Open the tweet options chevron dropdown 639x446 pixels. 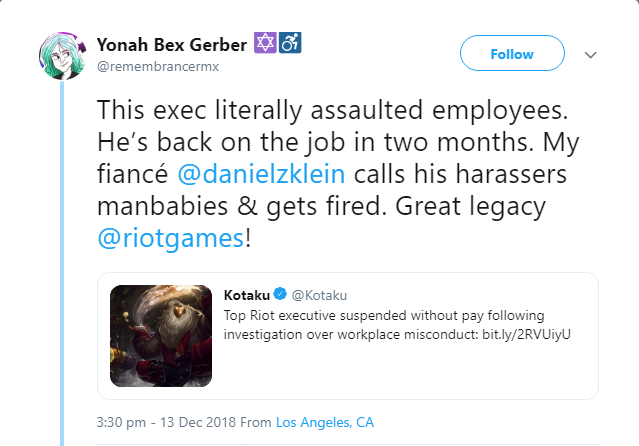point(591,55)
